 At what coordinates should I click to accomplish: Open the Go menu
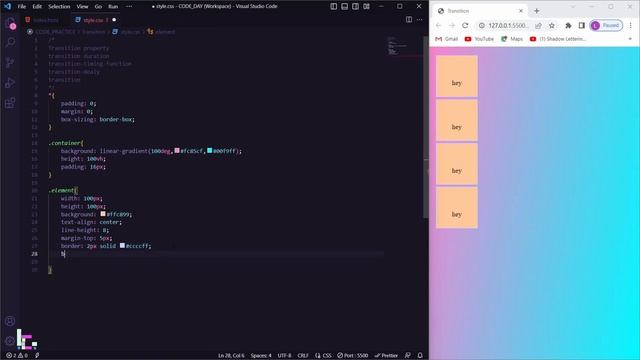pos(98,7)
